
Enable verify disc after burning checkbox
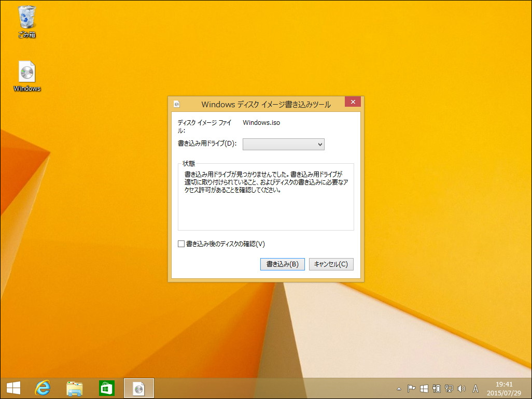coord(181,244)
